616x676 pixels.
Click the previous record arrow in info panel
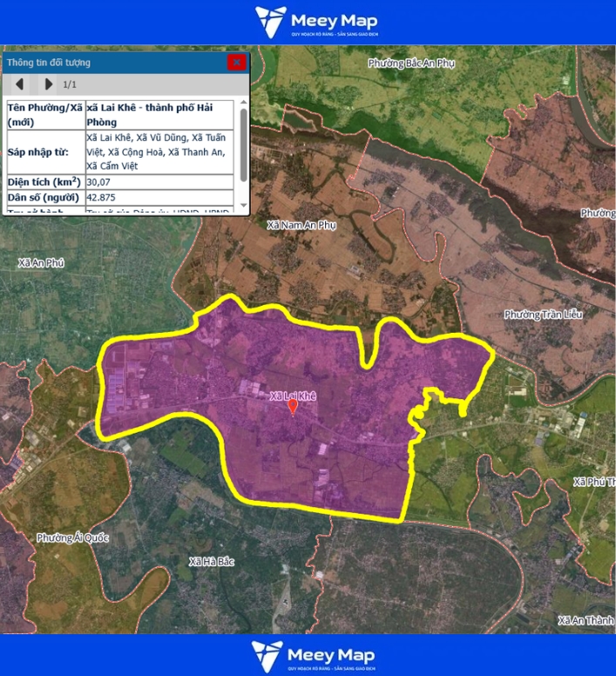21,84
